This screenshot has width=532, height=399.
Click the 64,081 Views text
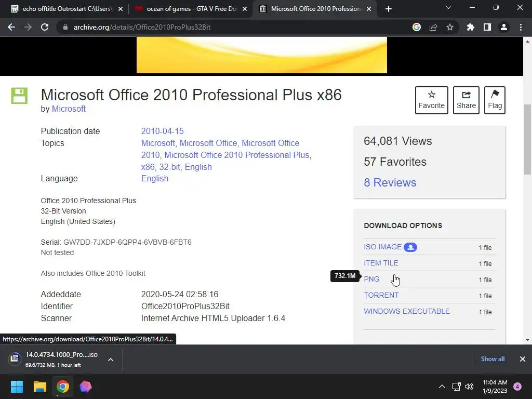[397, 141]
